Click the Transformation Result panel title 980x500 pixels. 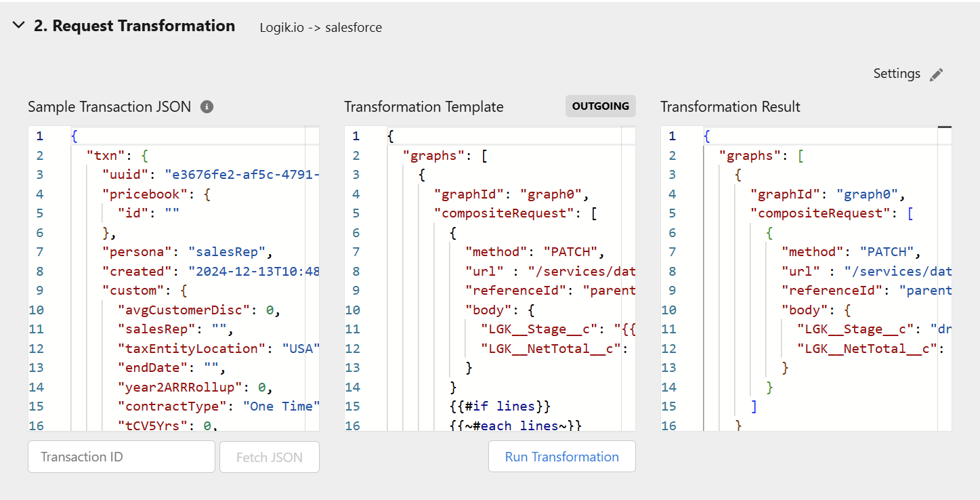pyautogui.click(x=731, y=106)
